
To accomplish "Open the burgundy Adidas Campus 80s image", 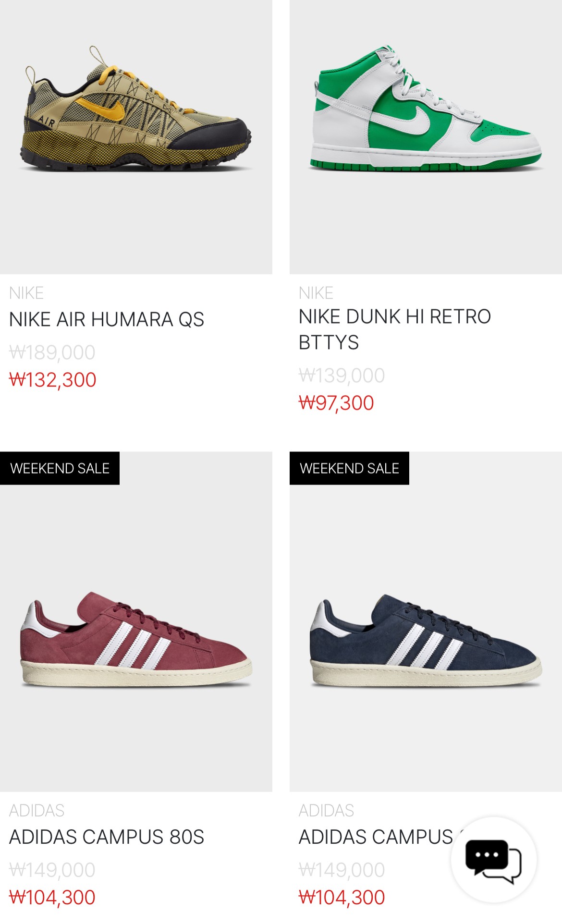I will tap(136, 621).
